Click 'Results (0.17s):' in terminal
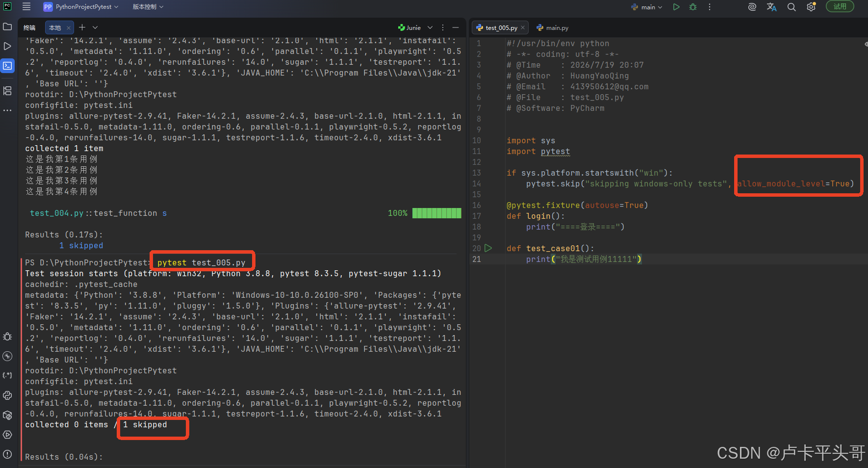Viewport: 868px width, 468px height. pyautogui.click(x=64, y=234)
